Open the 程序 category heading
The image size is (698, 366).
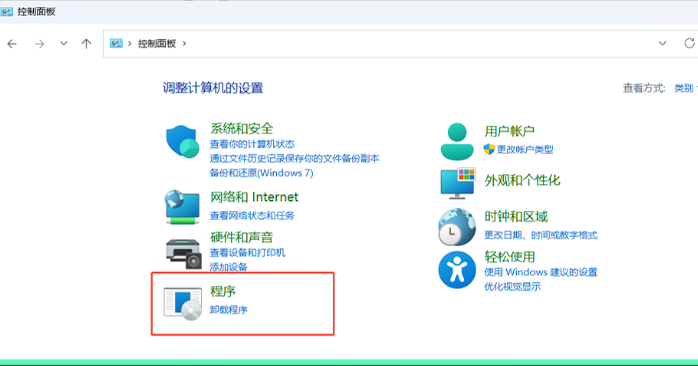coord(223,291)
